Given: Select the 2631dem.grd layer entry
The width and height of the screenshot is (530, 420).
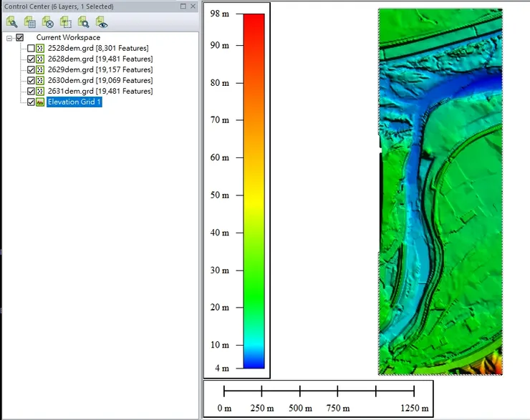Looking at the screenshot, I should pos(100,92).
